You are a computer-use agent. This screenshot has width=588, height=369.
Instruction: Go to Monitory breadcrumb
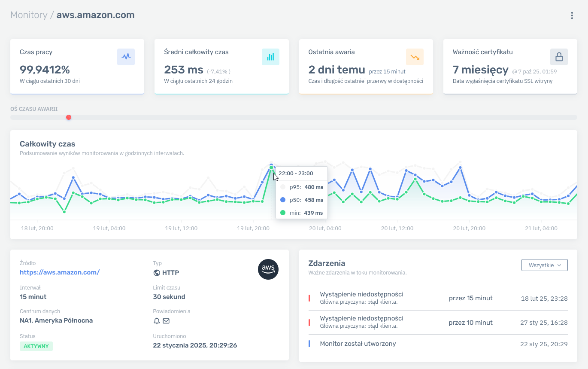[x=29, y=15]
